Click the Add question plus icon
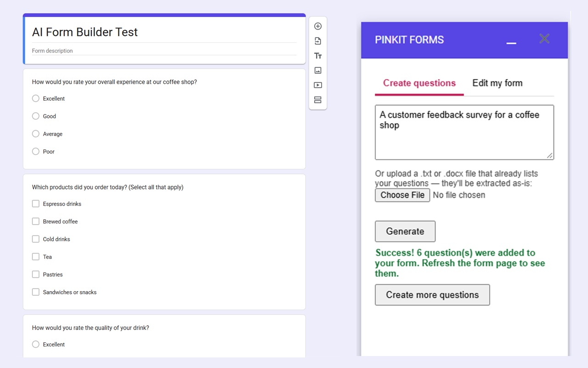The height and width of the screenshot is (368, 588). coord(318,26)
